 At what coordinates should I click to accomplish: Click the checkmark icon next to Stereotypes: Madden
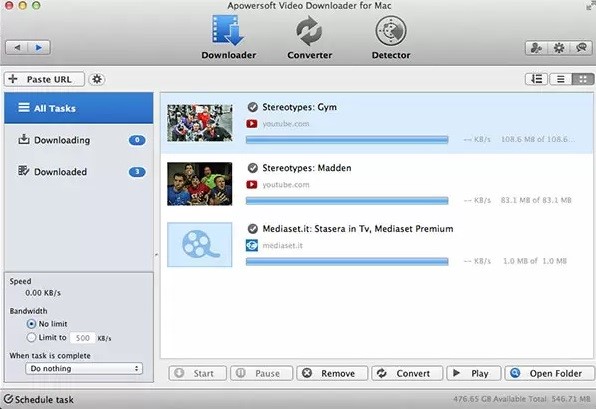pos(252,168)
